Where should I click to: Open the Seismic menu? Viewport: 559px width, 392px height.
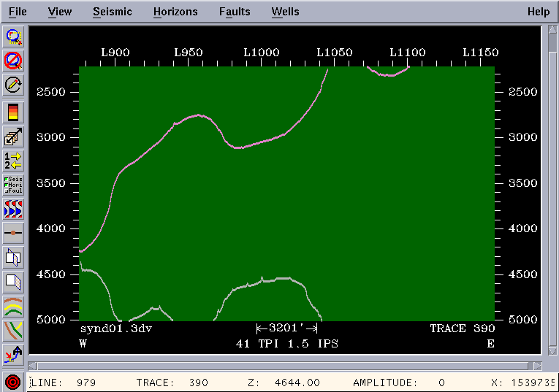[x=113, y=12]
